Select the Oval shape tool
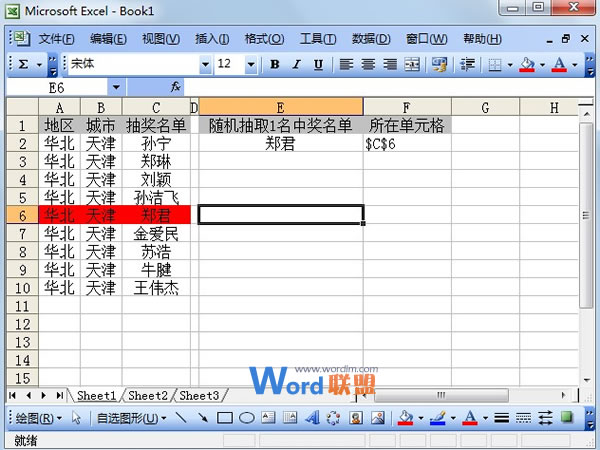This screenshot has height=450, width=600. [x=246, y=417]
